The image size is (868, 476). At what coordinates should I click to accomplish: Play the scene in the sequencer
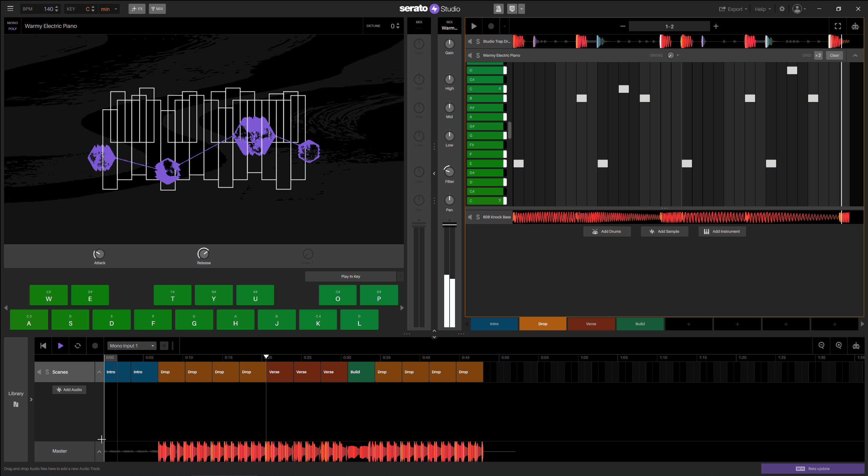pyautogui.click(x=474, y=26)
